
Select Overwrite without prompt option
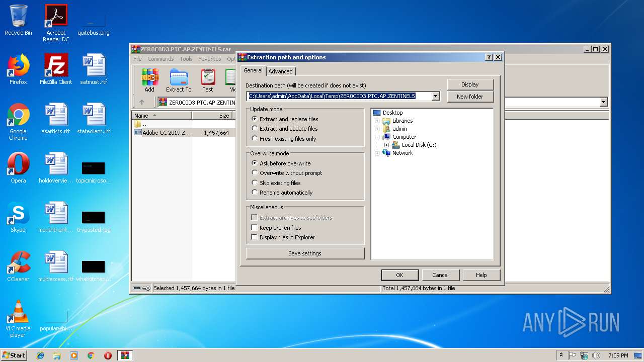[x=287, y=173]
